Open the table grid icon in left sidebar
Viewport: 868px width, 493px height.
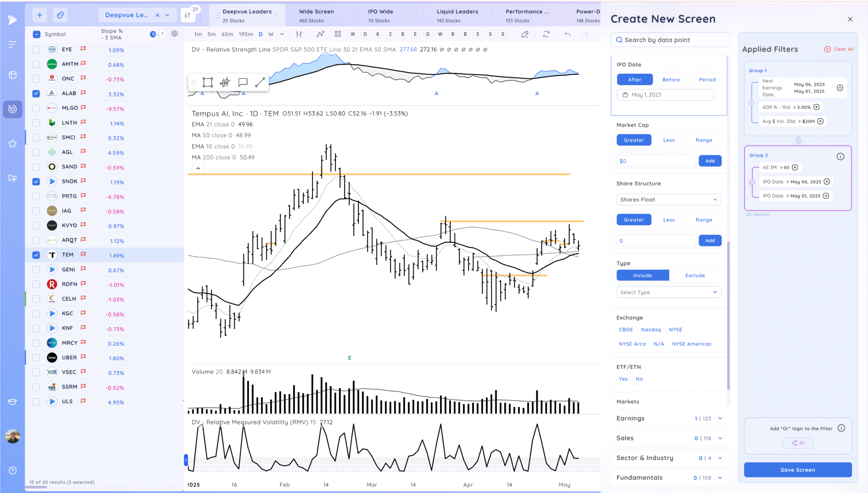tap(13, 75)
